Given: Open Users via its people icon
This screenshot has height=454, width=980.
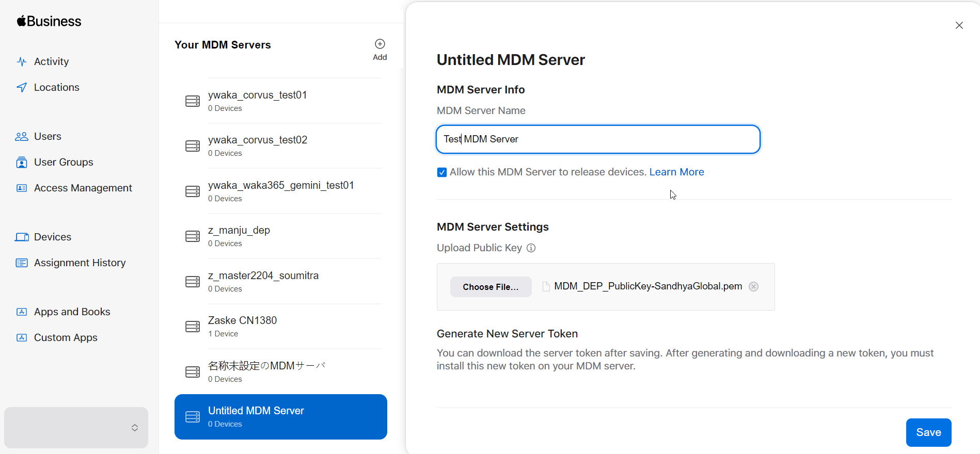Looking at the screenshot, I should (22, 137).
